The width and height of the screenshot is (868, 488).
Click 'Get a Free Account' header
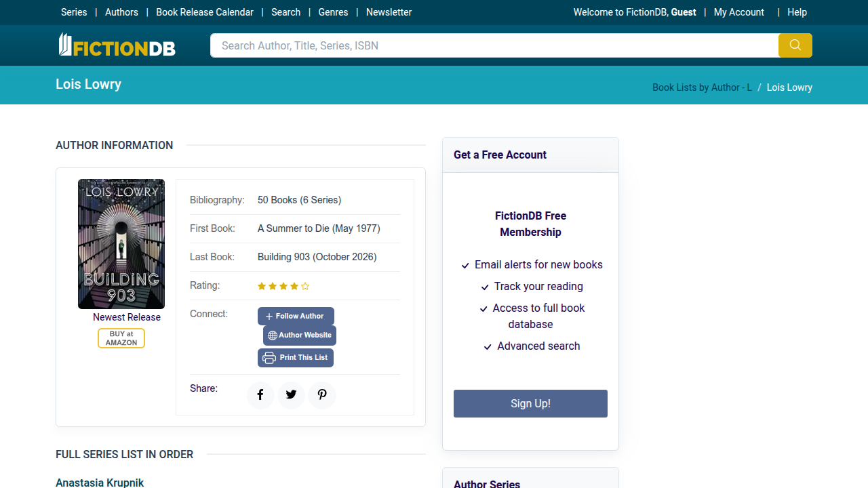tap(500, 155)
